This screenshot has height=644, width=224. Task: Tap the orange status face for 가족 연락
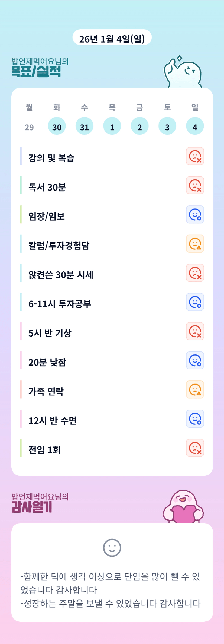[195, 389]
